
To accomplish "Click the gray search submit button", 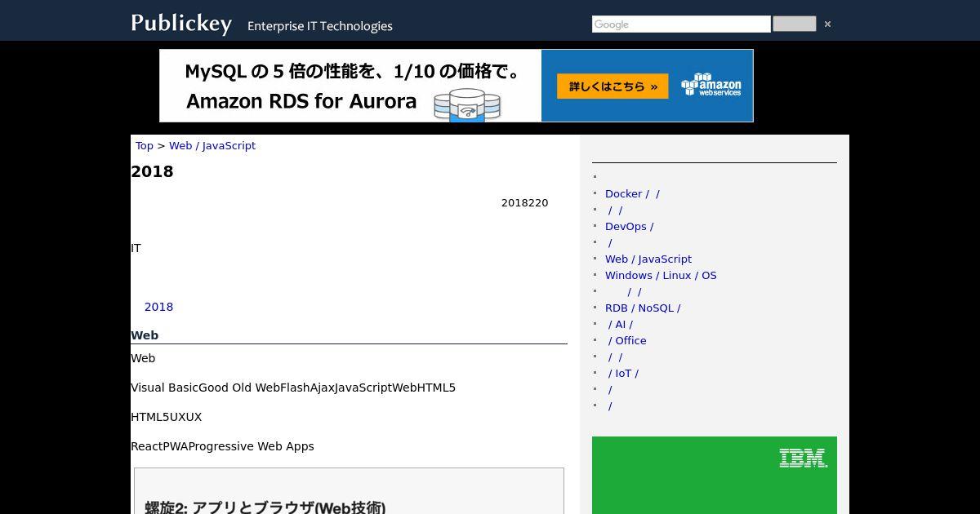I will [794, 24].
